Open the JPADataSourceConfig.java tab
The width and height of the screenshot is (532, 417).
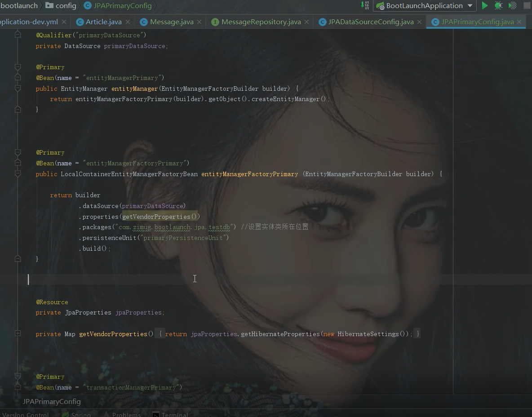click(371, 22)
